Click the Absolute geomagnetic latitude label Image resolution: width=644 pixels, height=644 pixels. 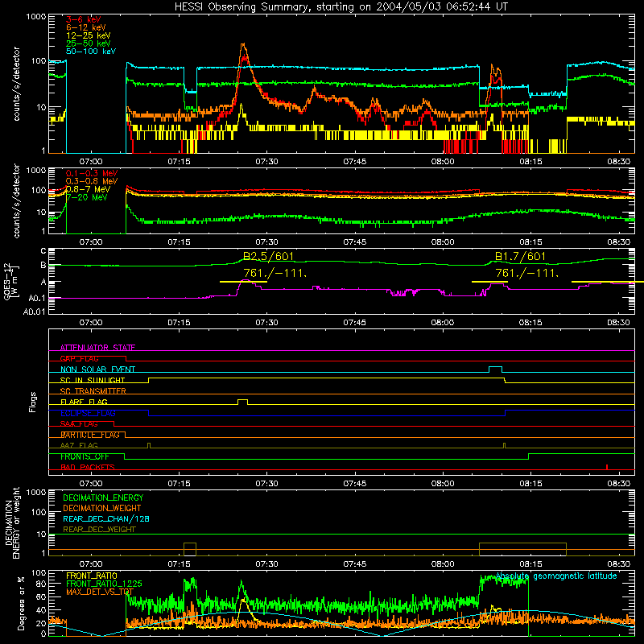(556, 576)
